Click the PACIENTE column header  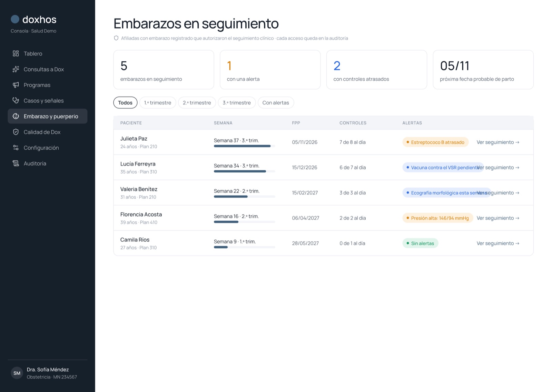pyautogui.click(x=131, y=123)
